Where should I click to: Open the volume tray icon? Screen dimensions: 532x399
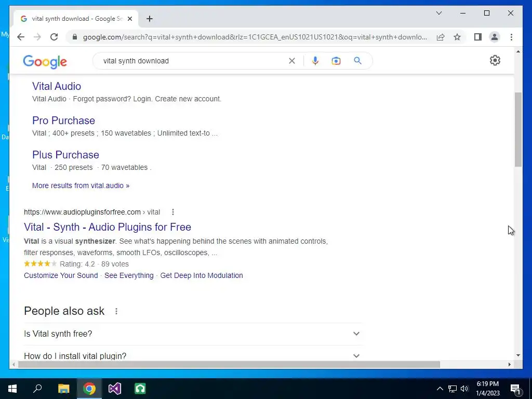click(464, 389)
